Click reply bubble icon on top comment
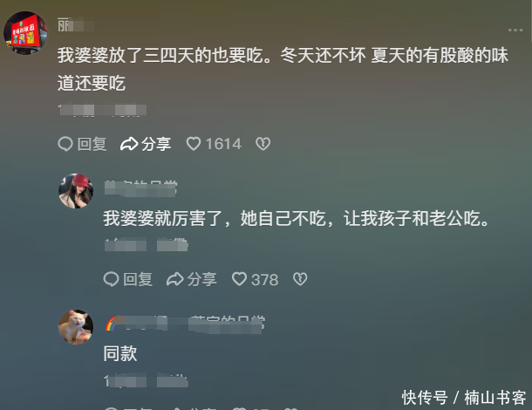Viewport: 532px width, 410px height. (65, 144)
